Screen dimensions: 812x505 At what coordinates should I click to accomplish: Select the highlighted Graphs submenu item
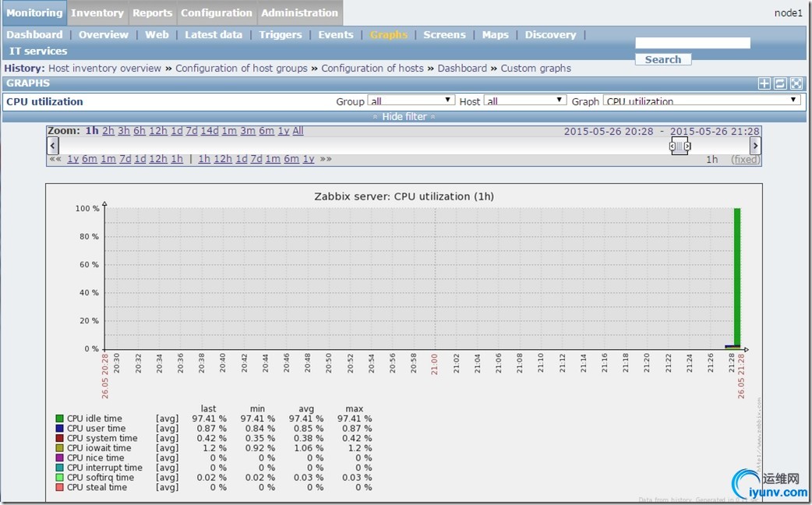tap(388, 35)
